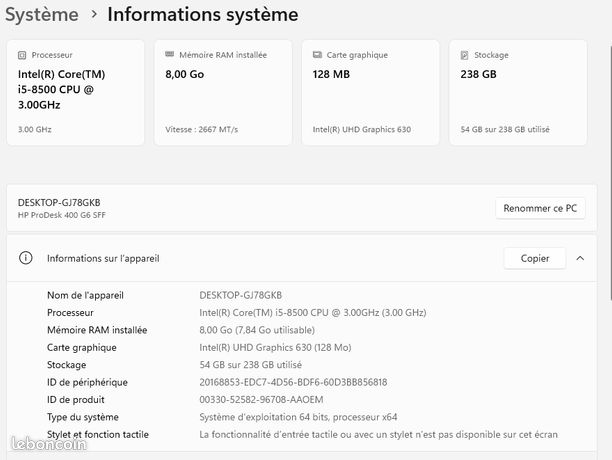Open the Processeur info card
612x460 pixels.
click(75, 93)
